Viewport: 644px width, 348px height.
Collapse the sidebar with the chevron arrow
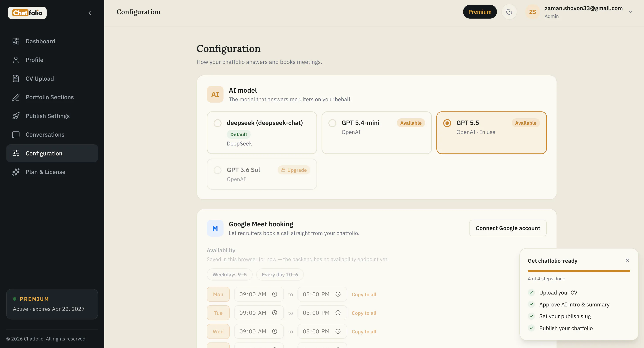90,13
